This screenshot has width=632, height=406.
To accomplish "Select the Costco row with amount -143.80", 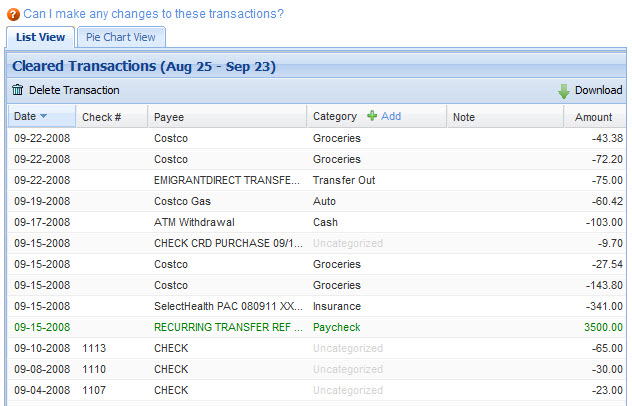I will point(317,285).
